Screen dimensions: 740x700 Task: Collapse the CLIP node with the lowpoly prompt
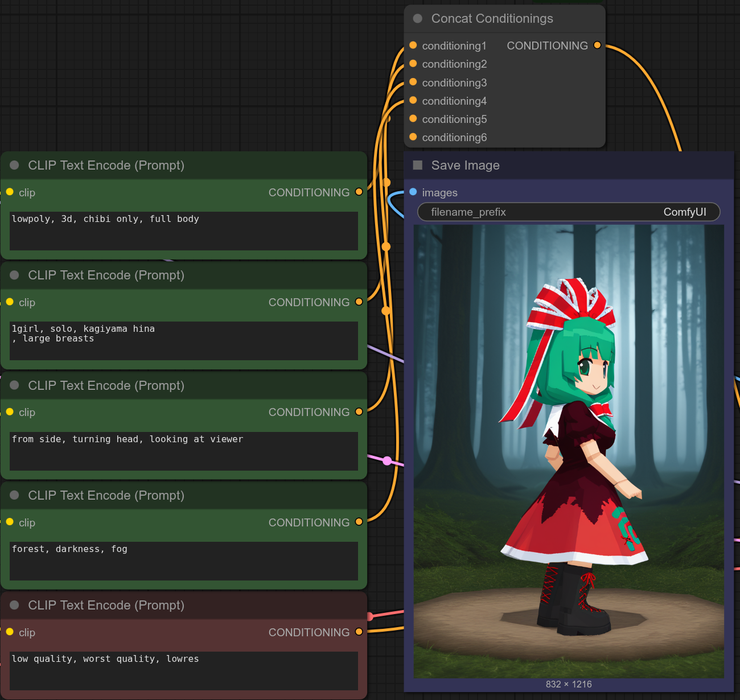point(15,165)
